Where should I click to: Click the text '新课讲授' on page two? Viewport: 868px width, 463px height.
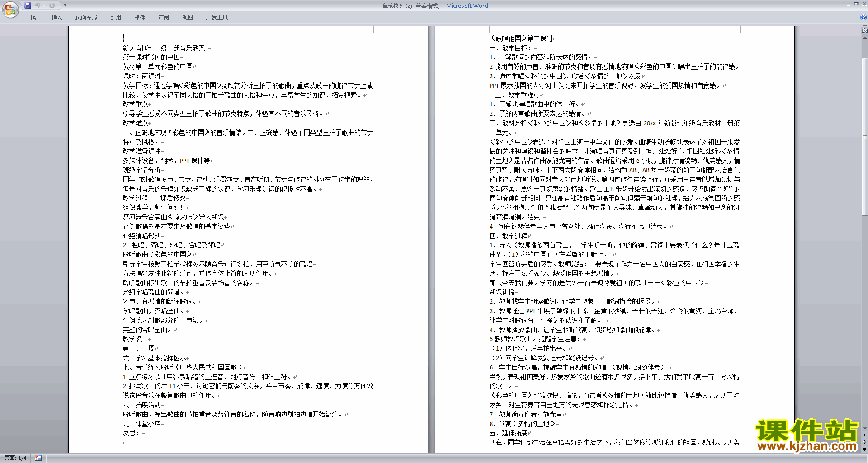tap(502, 292)
